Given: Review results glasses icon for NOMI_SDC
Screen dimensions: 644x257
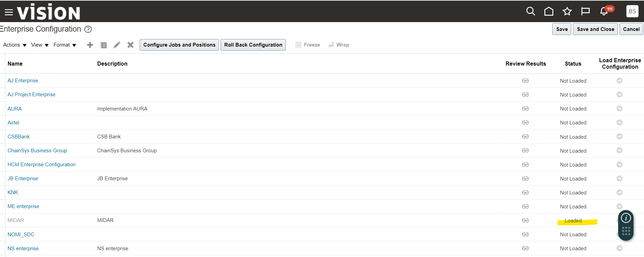Looking at the screenshot, I should (x=525, y=235).
